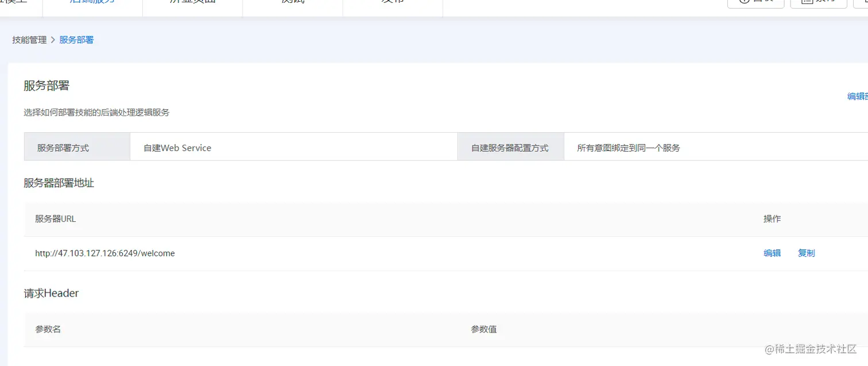This screenshot has height=366, width=868.
Task: Click the 参数值 column header
Action: point(484,329)
